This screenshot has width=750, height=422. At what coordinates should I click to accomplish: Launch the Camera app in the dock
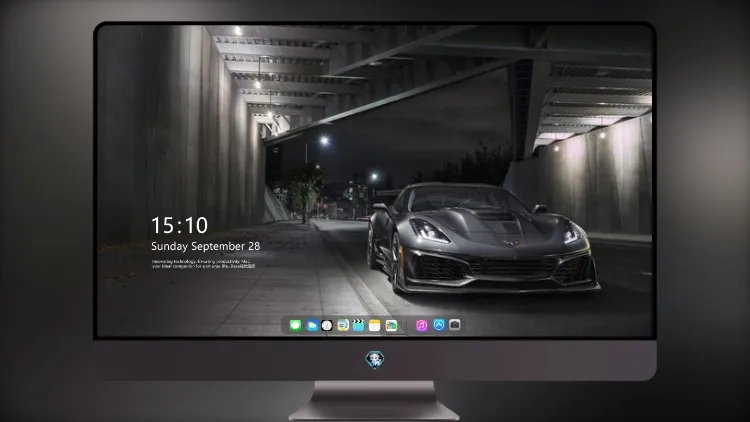(x=455, y=325)
